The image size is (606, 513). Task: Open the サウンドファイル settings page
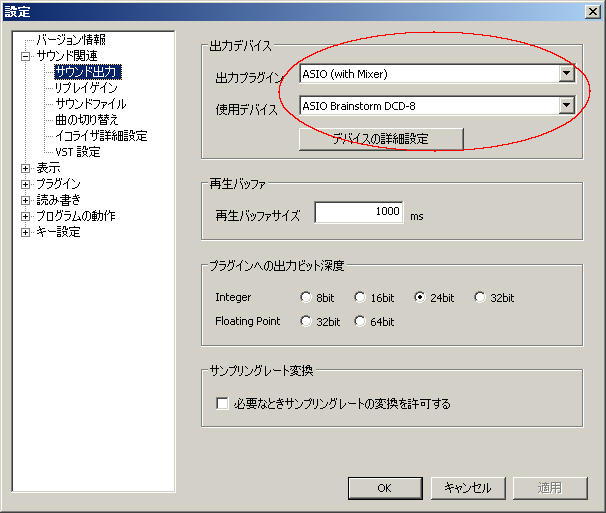[91, 104]
